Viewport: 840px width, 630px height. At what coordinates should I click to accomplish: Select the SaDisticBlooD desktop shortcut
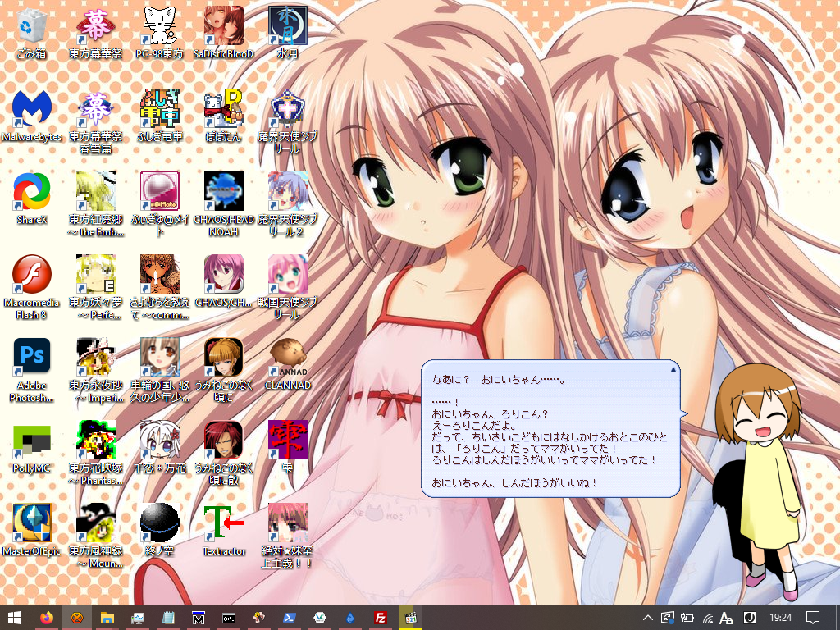click(x=223, y=32)
